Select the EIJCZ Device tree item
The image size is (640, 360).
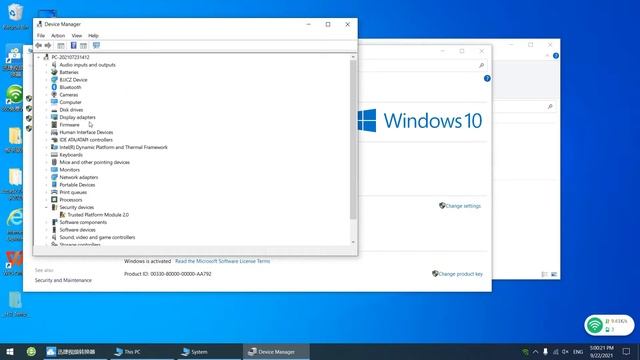tap(73, 80)
